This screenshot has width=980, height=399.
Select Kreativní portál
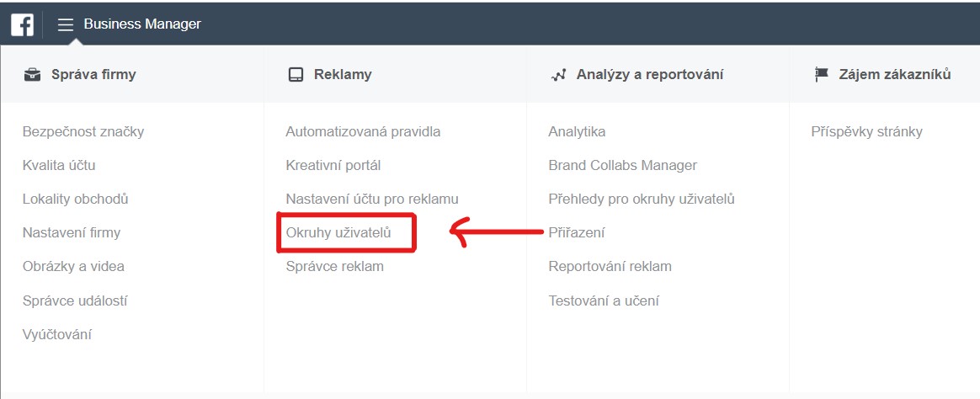tap(333, 166)
